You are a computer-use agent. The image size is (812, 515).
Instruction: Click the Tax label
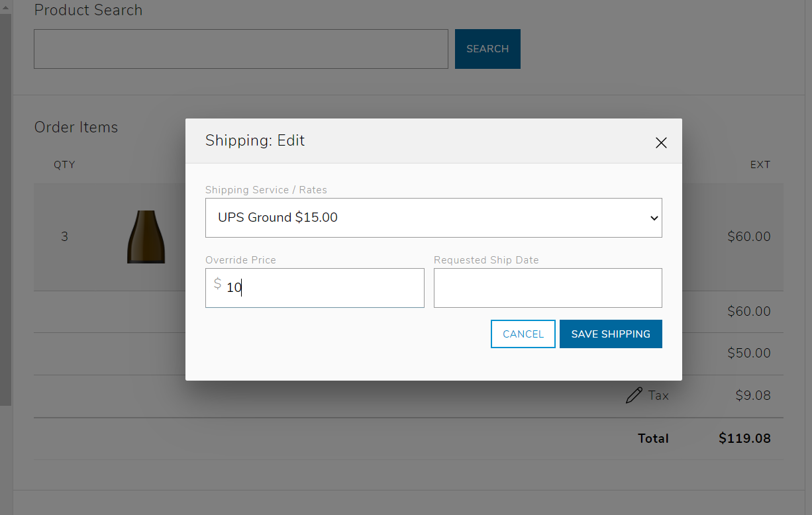(658, 395)
